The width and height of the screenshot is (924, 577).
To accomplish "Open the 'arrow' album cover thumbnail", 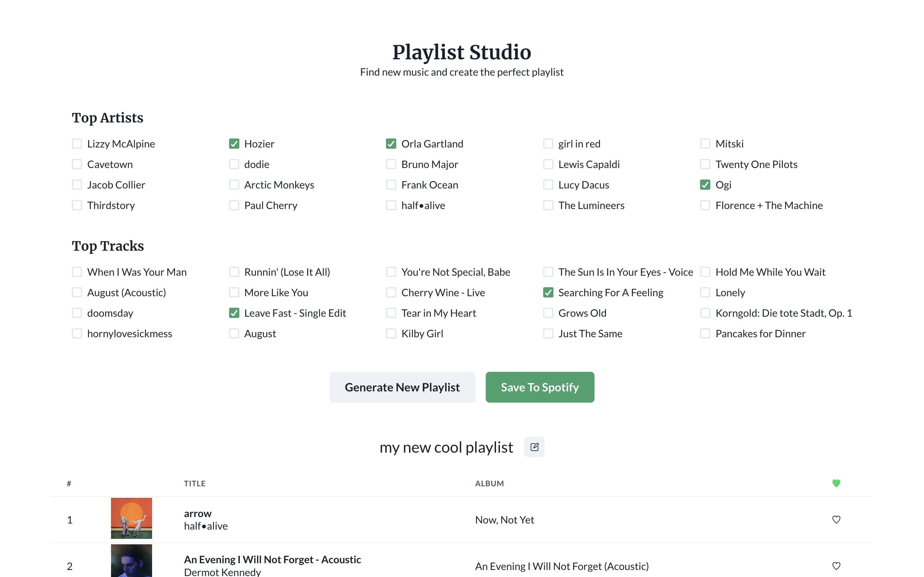I will pyautogui.click(x=131, y=518).
